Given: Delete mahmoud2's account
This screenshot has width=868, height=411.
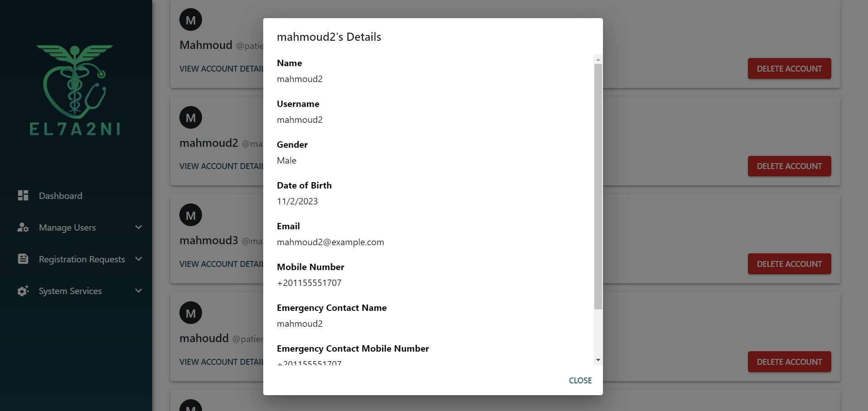Looking at the screenshot, I should [x=789, y=166].
